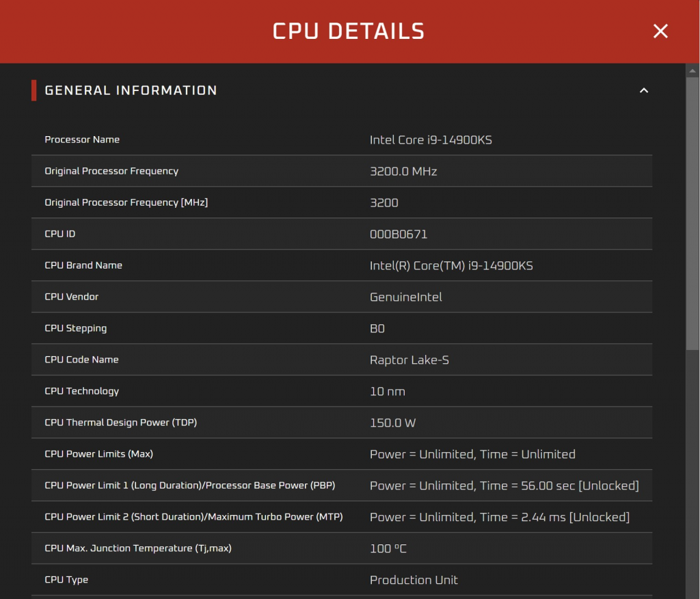Click the scrollbar up arrow

click(692, 70)
